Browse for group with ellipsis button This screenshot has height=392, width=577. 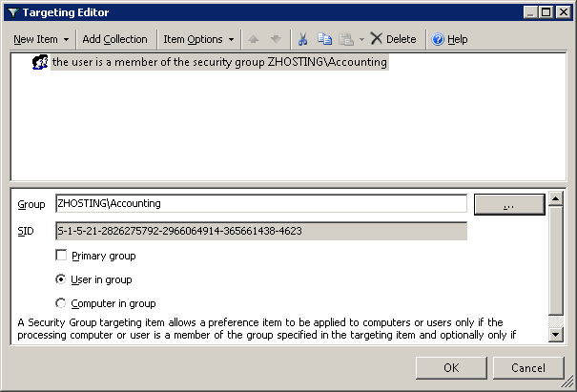[x=509, y=204]
